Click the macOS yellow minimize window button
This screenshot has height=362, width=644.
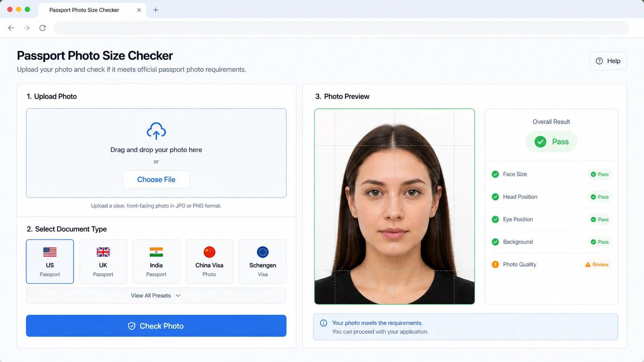(x=19, y=9)
